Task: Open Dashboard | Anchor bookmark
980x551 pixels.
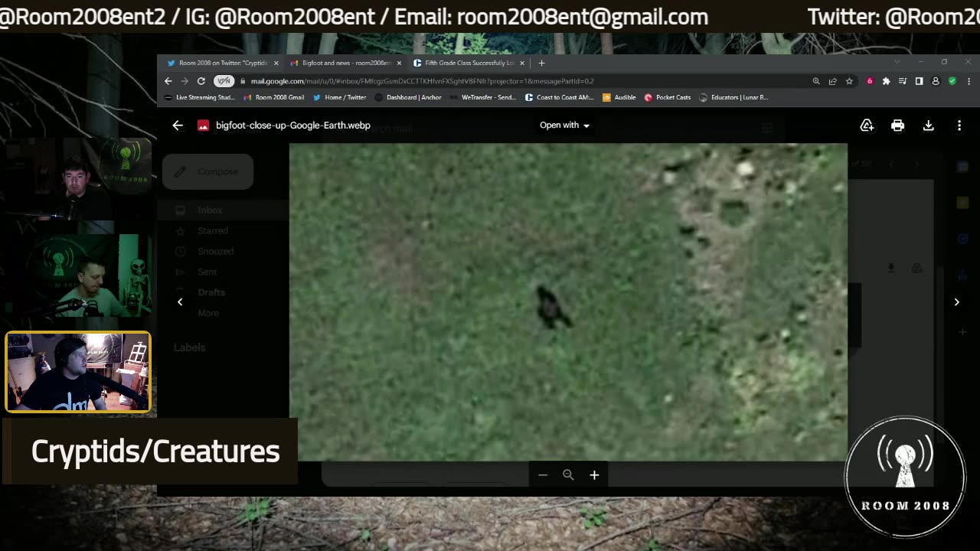Action: click(408, 97)
